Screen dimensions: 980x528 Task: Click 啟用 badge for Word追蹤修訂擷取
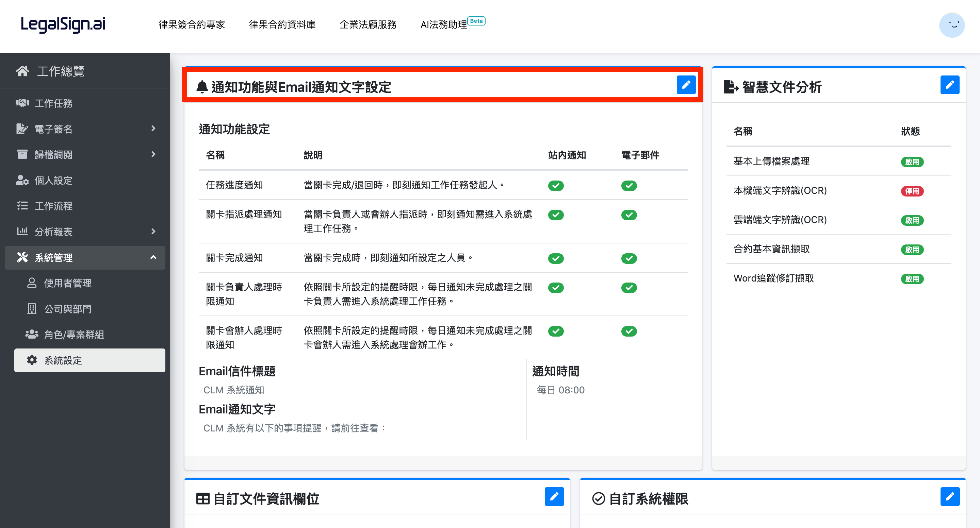point(912,279)
